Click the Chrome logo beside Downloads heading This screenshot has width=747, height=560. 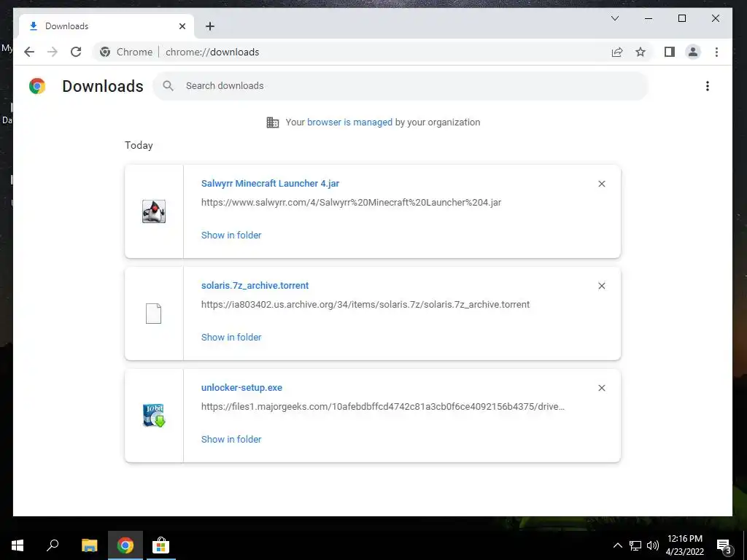(37, 86)
